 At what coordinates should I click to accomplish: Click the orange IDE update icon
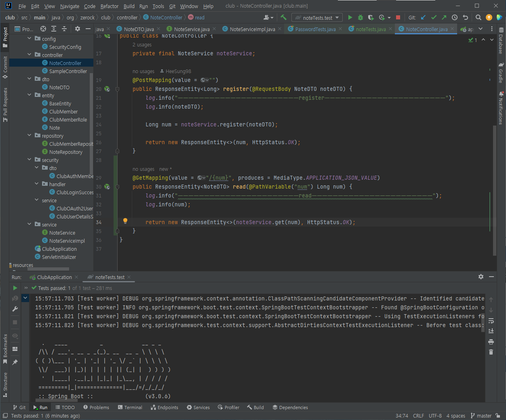[489, 17]
